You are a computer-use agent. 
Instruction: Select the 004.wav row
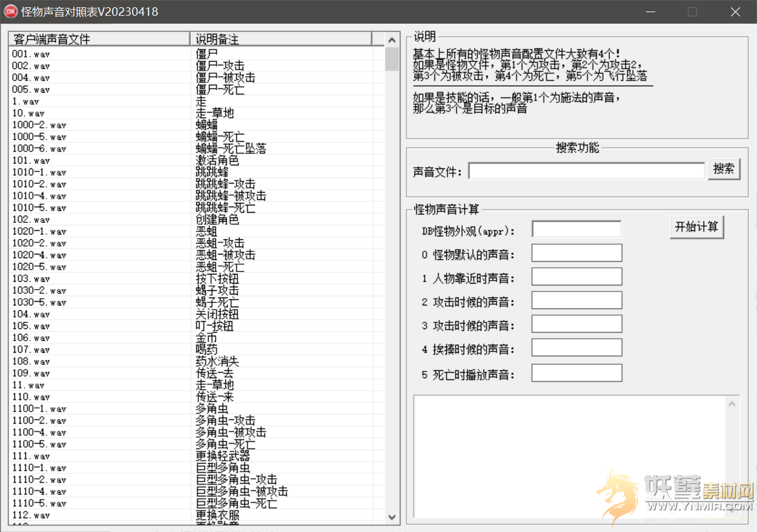(197, 78)
